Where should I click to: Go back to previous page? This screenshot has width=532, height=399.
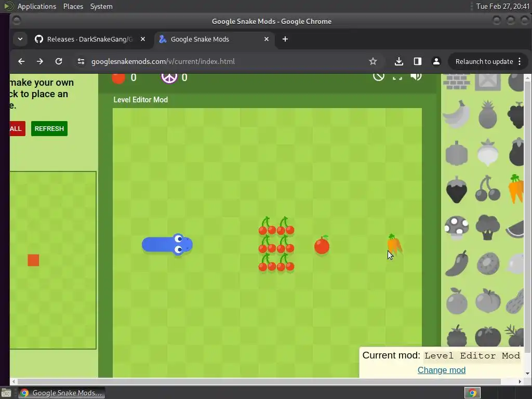[x=21, y=61]
